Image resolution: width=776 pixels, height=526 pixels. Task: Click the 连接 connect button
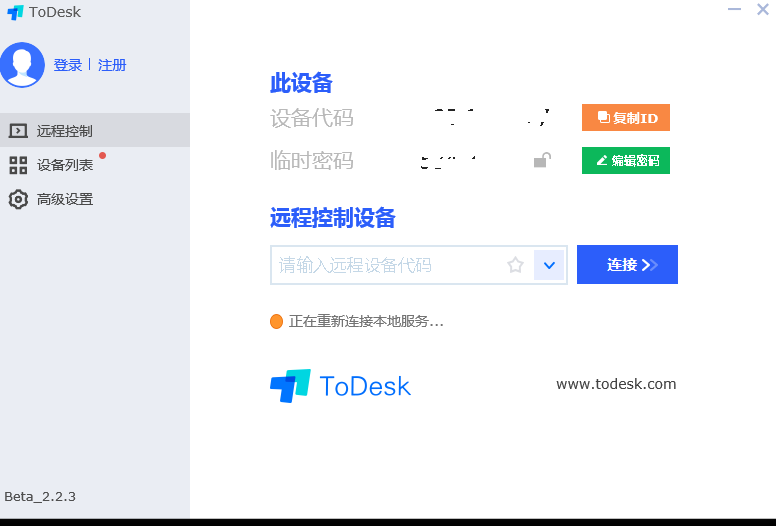click(x=627, y=265)
